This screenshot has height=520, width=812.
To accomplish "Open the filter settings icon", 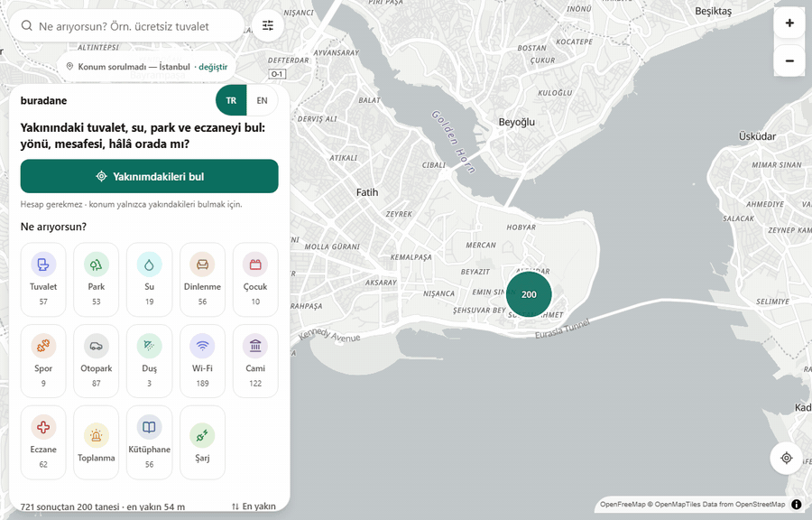I will click(268, 25).
